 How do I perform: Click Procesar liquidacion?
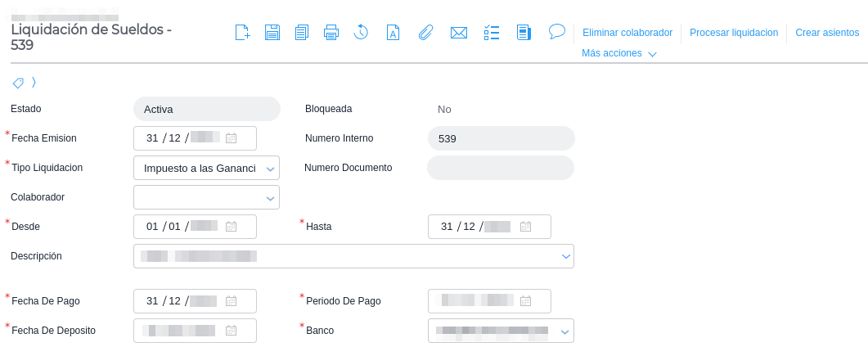[734, 33]
